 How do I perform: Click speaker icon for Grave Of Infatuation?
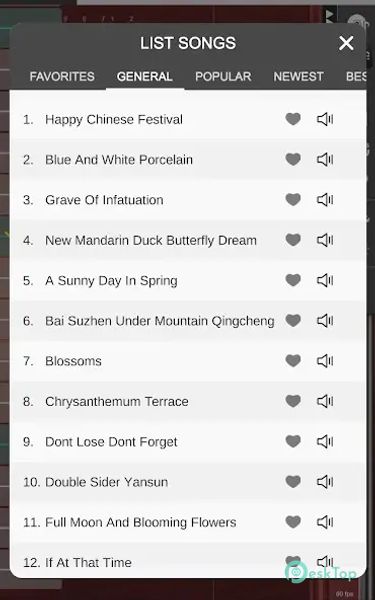pyautogui.click(x=325, y=200)
